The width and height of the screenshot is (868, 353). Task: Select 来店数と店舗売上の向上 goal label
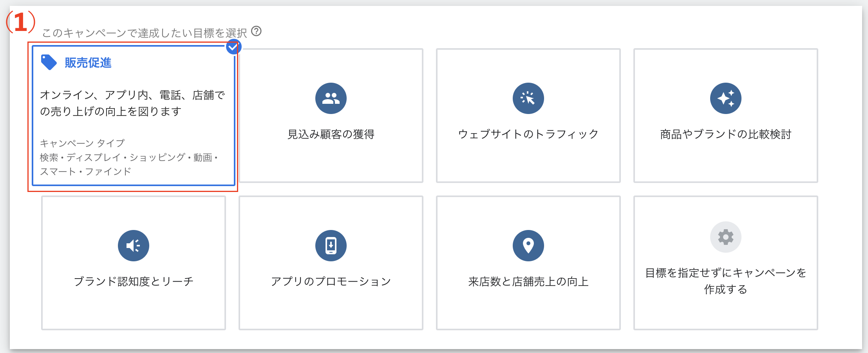coord(528,282)
